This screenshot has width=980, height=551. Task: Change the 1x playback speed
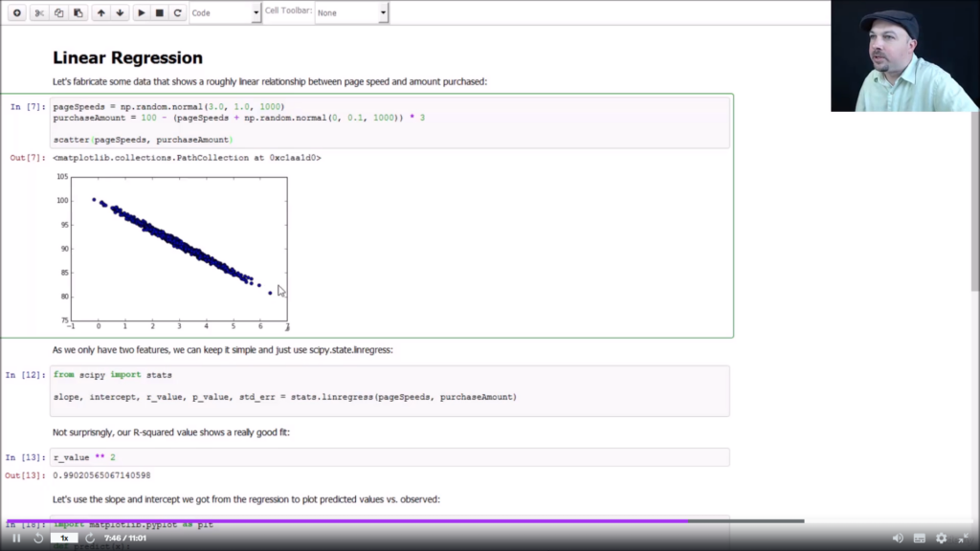(x=64, y=538)
